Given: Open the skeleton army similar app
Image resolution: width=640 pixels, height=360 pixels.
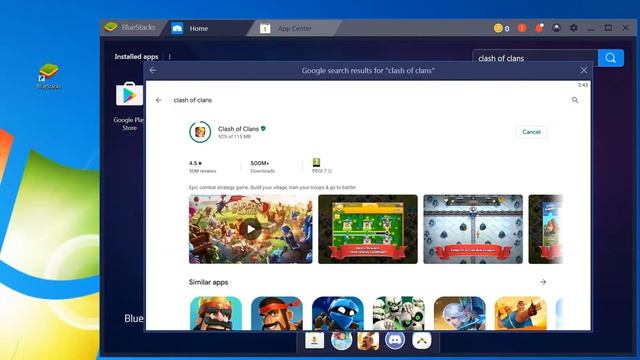Looking at the screenshot, I should (x=398, y=313).
